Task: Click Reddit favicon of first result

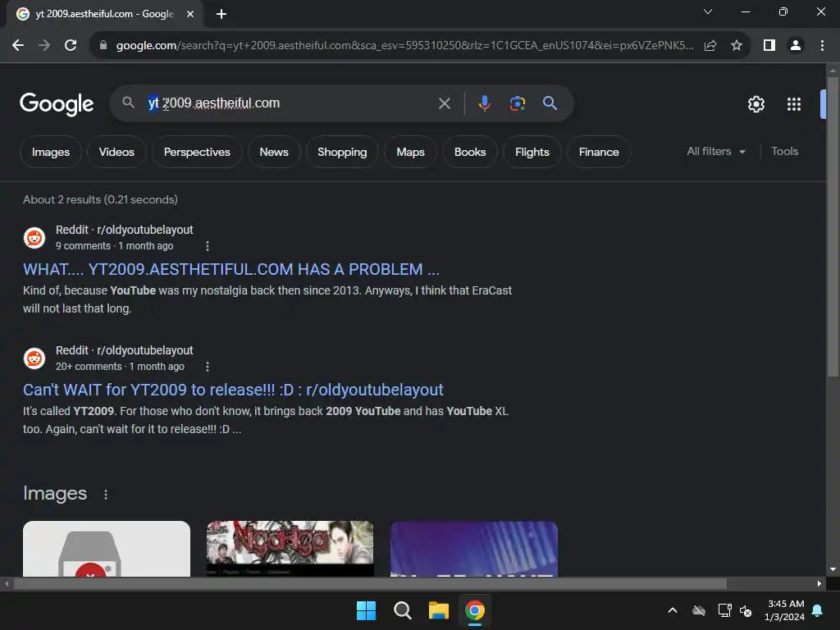Action: tap(34, 238)
